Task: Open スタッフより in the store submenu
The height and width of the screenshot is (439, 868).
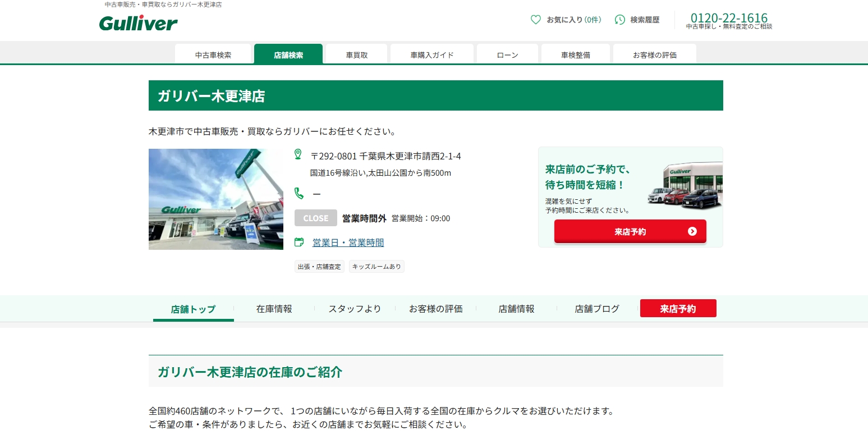Action: (355, 309)
